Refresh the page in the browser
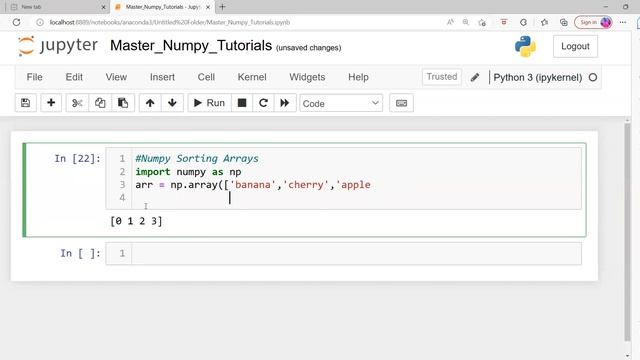Screen dimensions: 640x360 pos(16,22)
